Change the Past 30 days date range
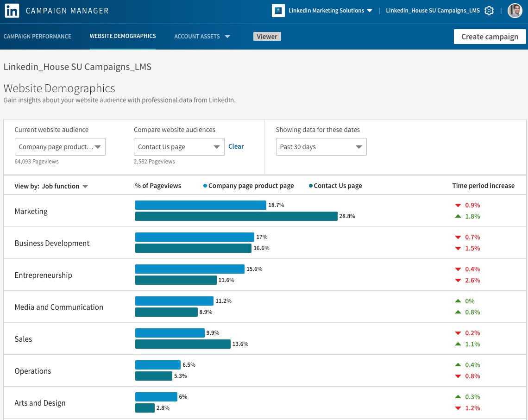The width and height of the screenshot is (528, 420). point(321,146)
